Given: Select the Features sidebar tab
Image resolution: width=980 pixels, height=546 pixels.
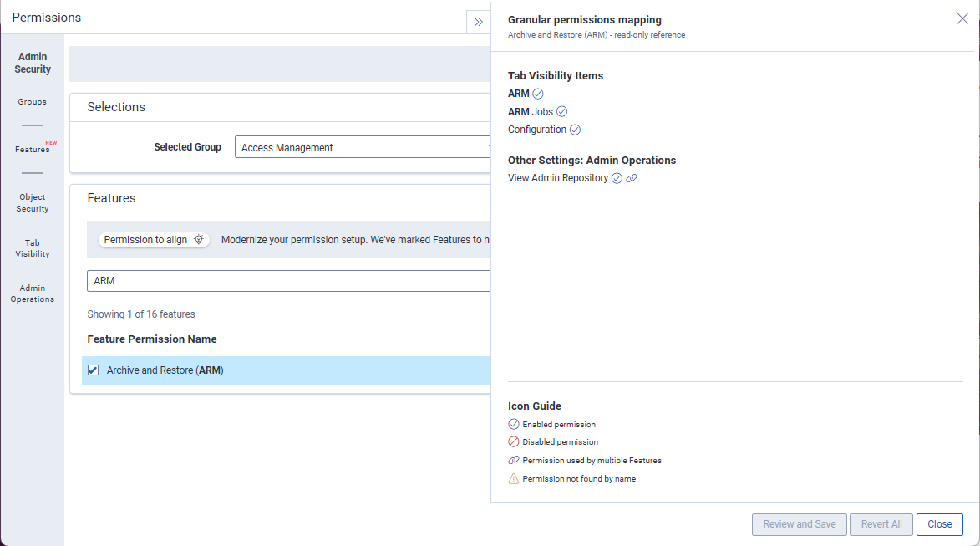Looking at the screenshot, I should click(33, 150).
